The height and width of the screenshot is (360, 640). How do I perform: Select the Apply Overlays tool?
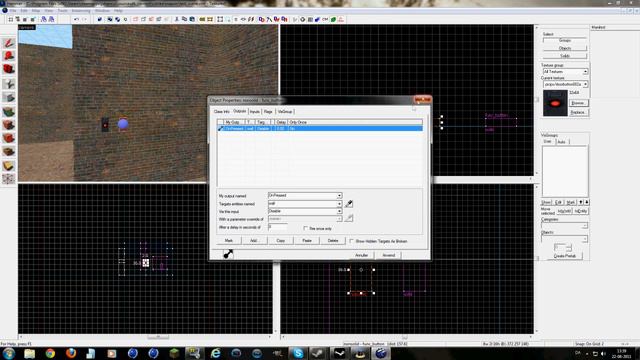pos(9,152)
